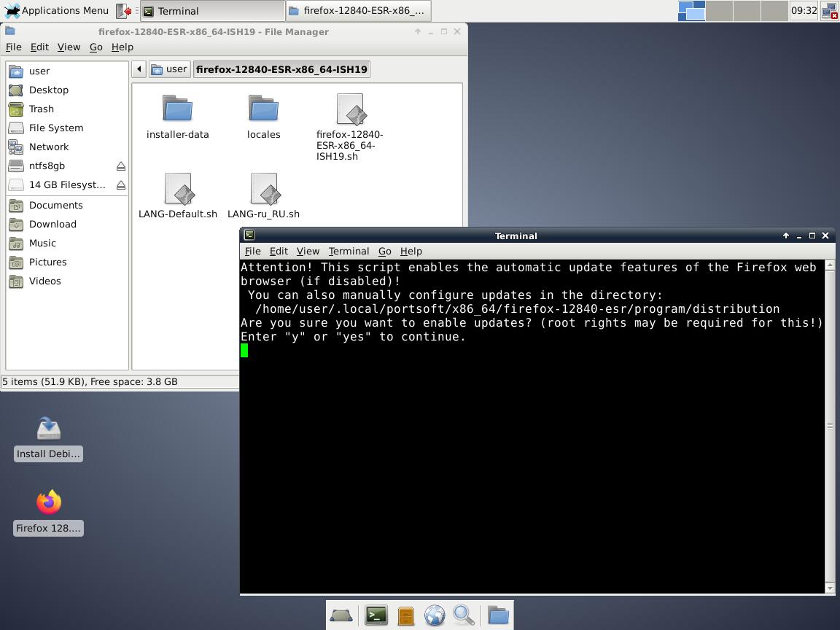Open View menu in Terminal window
The width and height of the screenshot is (840, 630).
308,252
